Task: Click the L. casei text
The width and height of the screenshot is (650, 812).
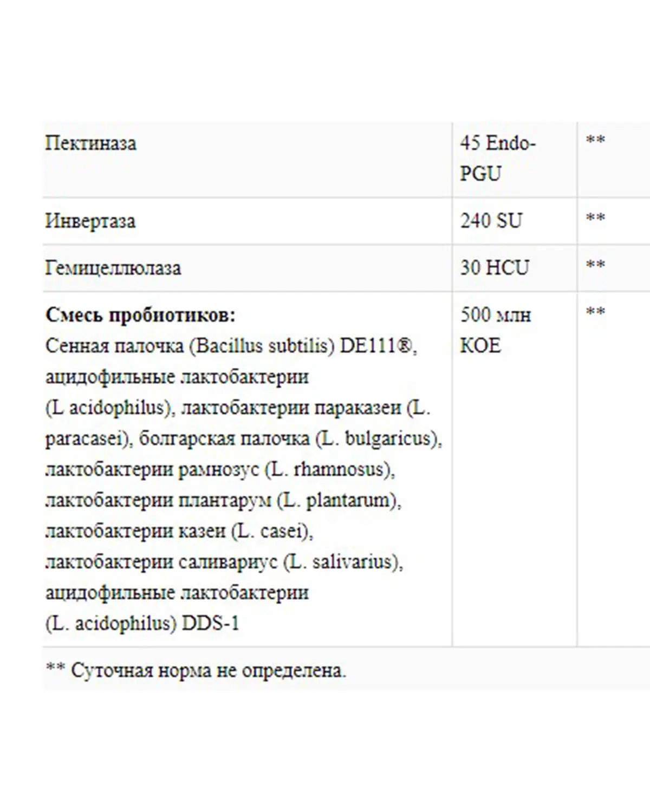Action: pyautogui.click(x=272, y=531)
